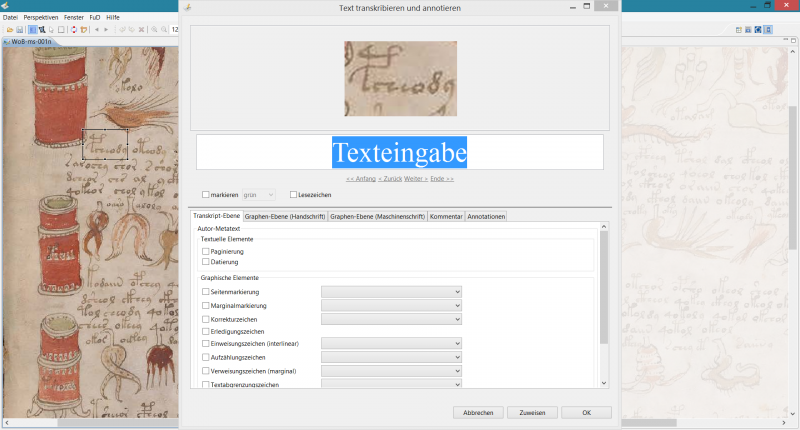Screen dimensions: 800x430
Task: Switch to the Annotationen tab
Action: 486,217
